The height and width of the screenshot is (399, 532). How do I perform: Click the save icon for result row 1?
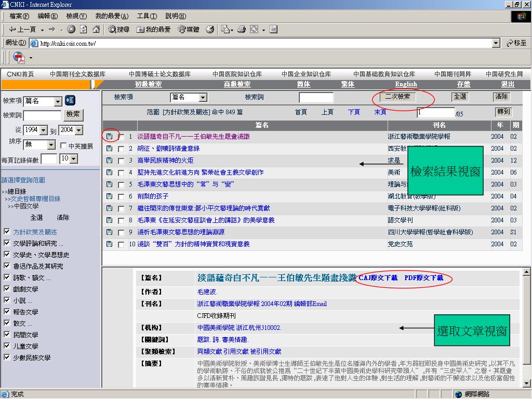tap(109, 137)
